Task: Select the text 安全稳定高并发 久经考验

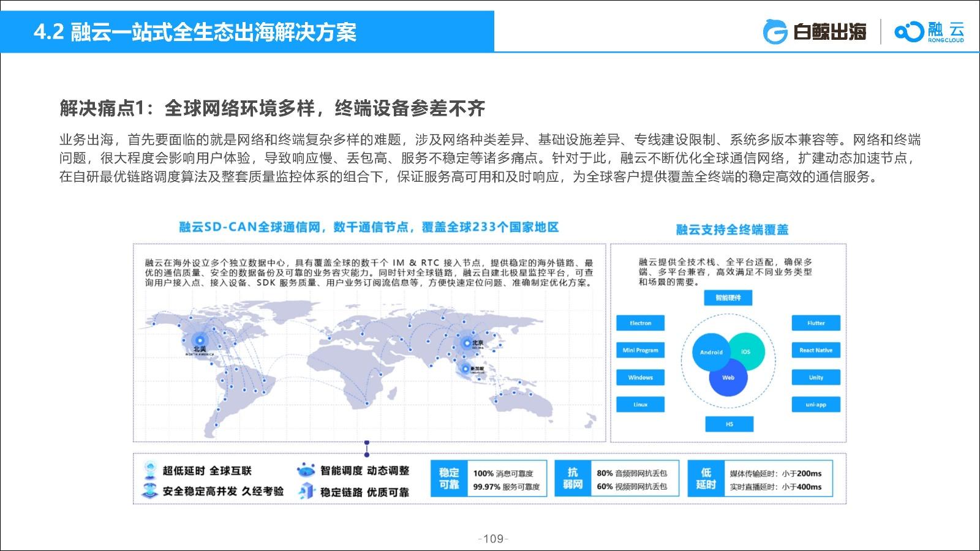Action: pyautogui.click(x=224, y=492)
